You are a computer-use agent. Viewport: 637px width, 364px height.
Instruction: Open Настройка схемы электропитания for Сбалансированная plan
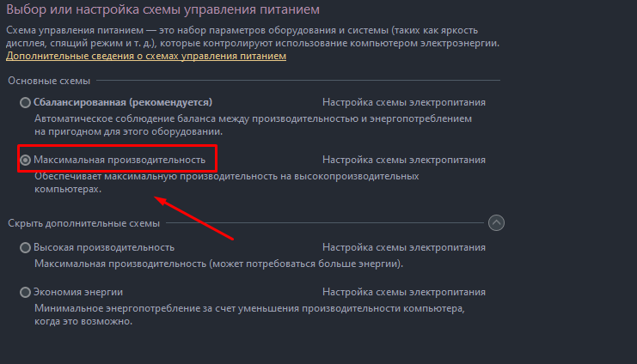point(403,102)
